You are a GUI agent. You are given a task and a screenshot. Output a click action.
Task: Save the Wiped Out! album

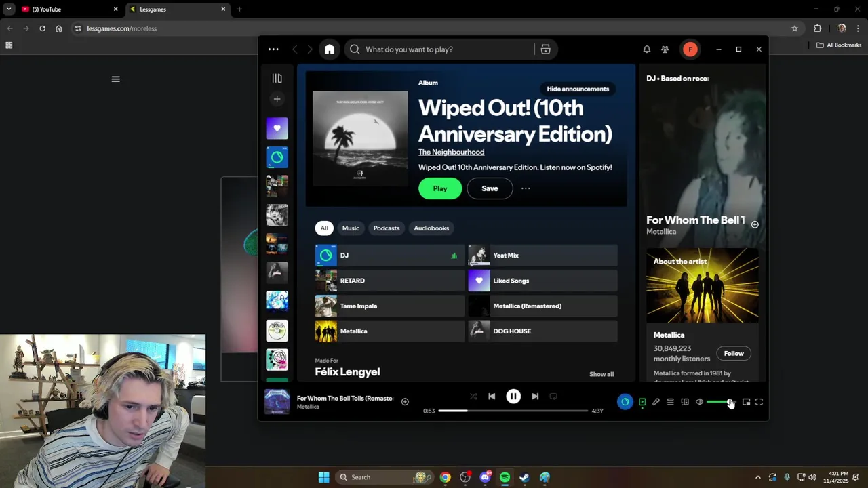click(x=490, y=188)
